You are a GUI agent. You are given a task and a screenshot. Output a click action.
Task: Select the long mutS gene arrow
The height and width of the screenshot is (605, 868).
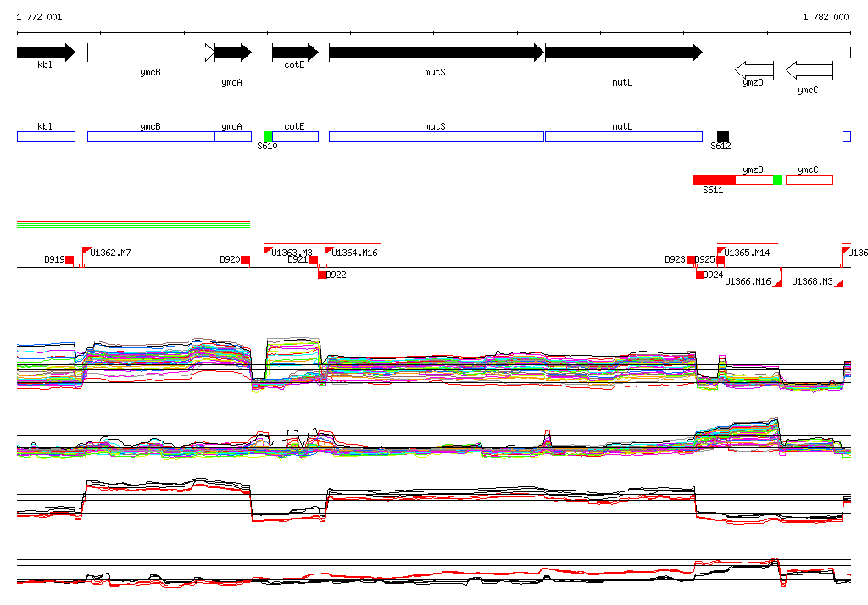pyautogui.click(x=435, y=53)
